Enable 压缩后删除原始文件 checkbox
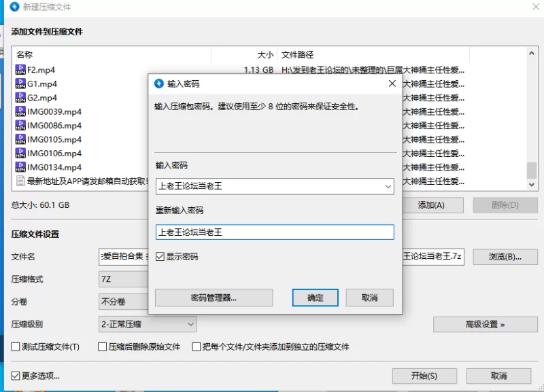The image size is (544, 392). [x=102, y=346]
